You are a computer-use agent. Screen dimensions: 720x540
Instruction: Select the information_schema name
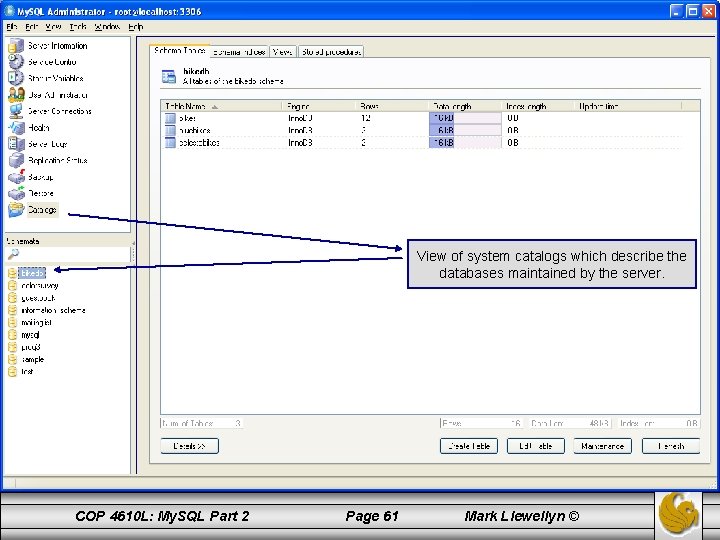tap(53, 310)
